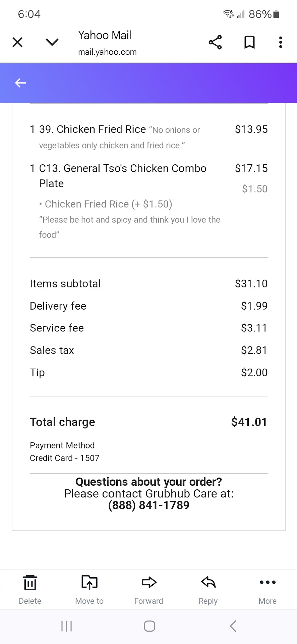Open the Move to option
Viewport: 297px width, 644px height.
pos(89,589)
